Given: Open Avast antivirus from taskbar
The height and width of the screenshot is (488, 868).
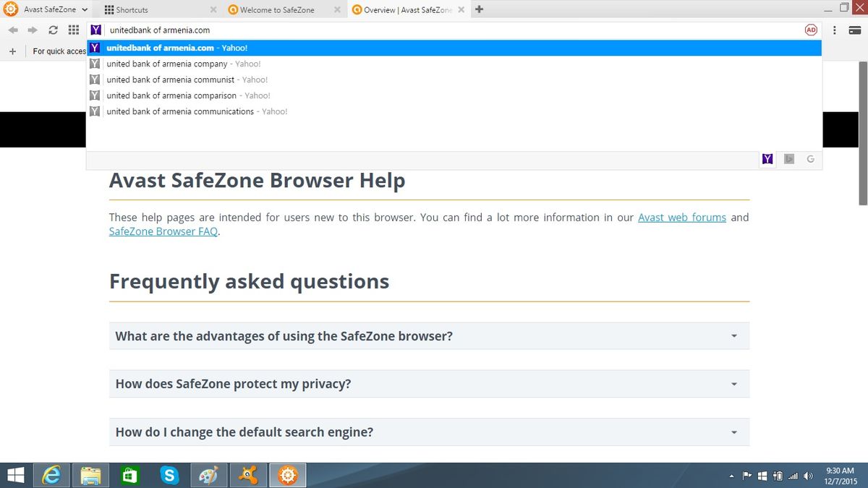Looking at the screenshot, I should (x=248, y=475).
